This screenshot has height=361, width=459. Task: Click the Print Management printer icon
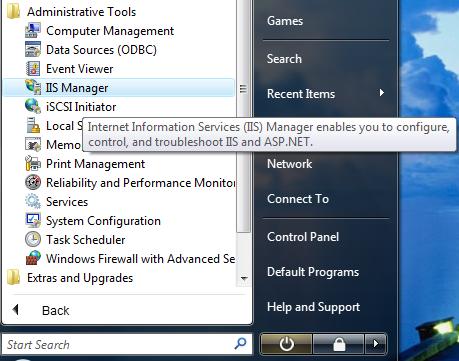pos(33,164)
